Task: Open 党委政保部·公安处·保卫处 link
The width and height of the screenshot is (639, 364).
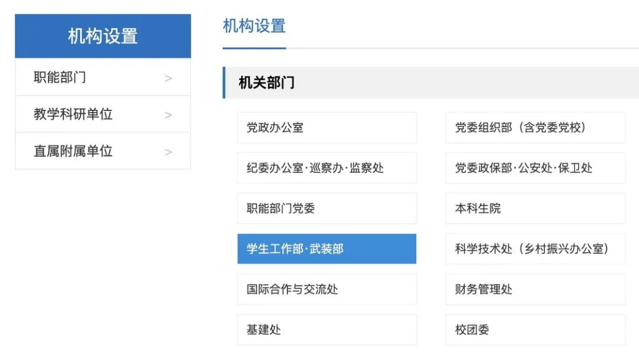Action: click(x=535, y=168)
